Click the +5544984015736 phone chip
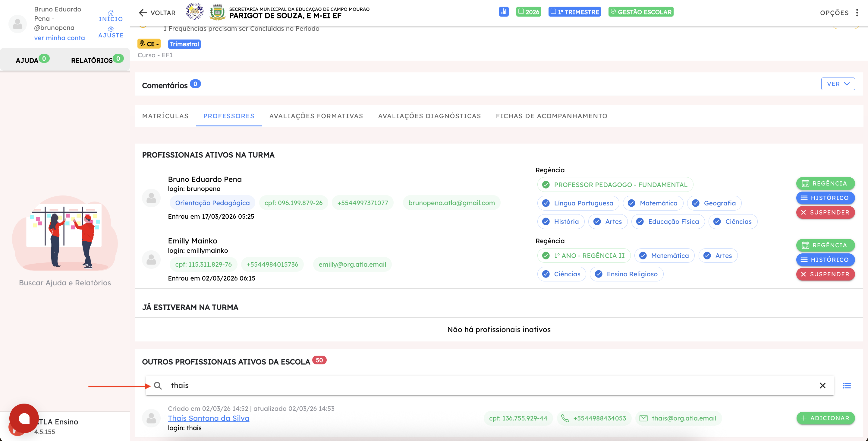Image resolution: width=868 pixels, height=441 pixels. pos(272,264)
